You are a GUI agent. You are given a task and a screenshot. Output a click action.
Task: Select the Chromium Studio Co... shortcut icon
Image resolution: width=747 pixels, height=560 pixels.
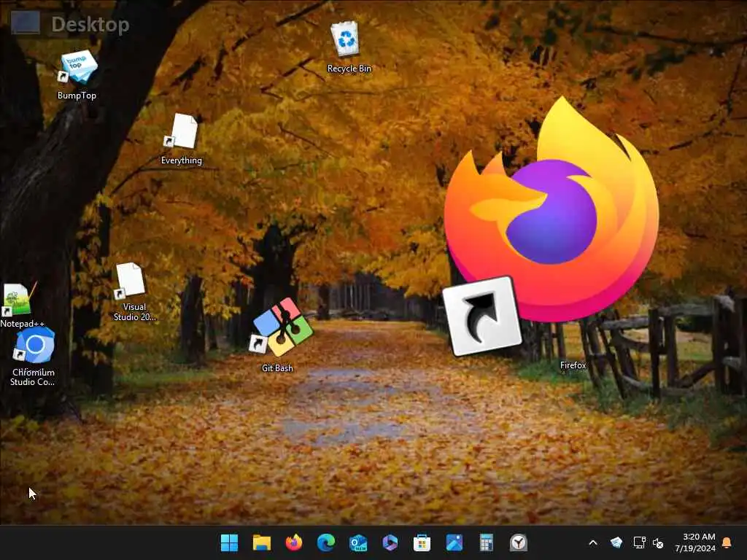tap(34, 345)
